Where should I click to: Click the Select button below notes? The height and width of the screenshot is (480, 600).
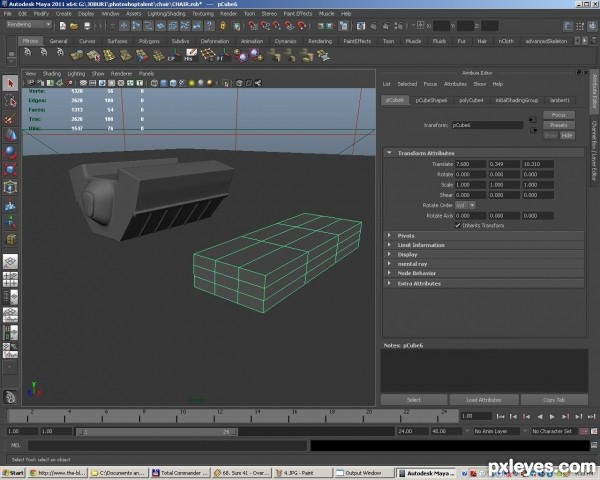tap(414, 400)
